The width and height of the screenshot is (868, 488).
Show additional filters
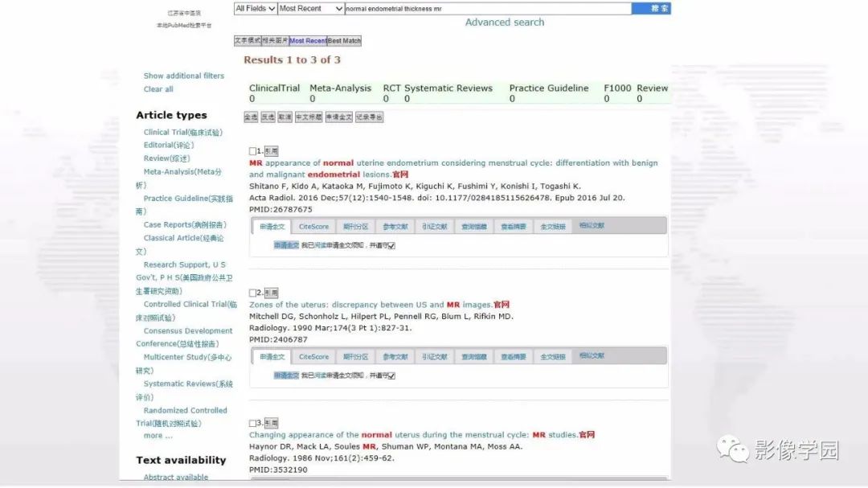[184, 76]
